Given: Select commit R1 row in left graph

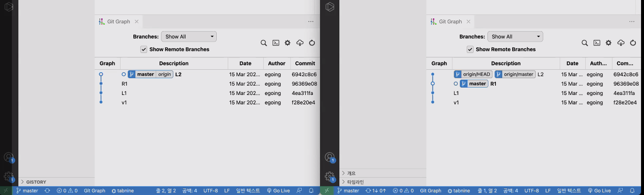Looking at the screenshot, I should pos(207,84).
